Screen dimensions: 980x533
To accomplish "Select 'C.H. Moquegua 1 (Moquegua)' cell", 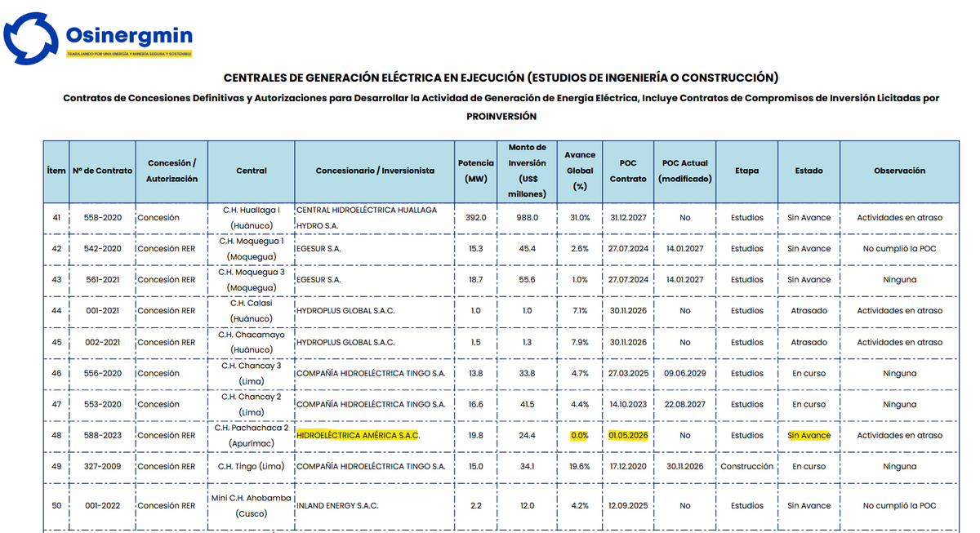I will point(252,249).
